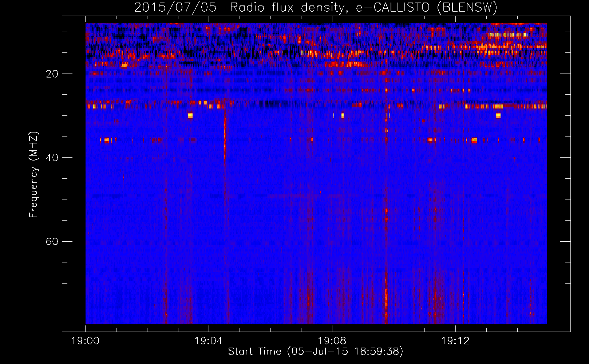This screenshot has width=589, height=364.
Task: Click the plot title '2015/07/05 Radio flux density, e-CALLISTO (BLENSW)'
Action: (x=316, y=7)
